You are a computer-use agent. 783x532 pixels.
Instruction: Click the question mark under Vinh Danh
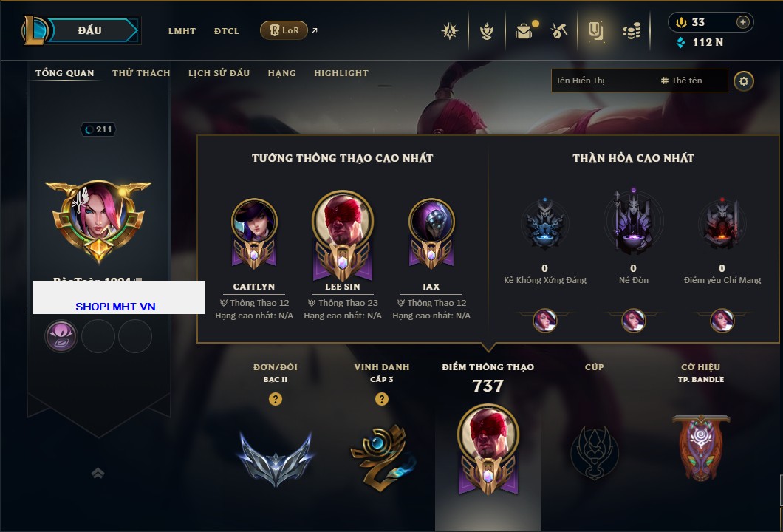click(381, 399)
